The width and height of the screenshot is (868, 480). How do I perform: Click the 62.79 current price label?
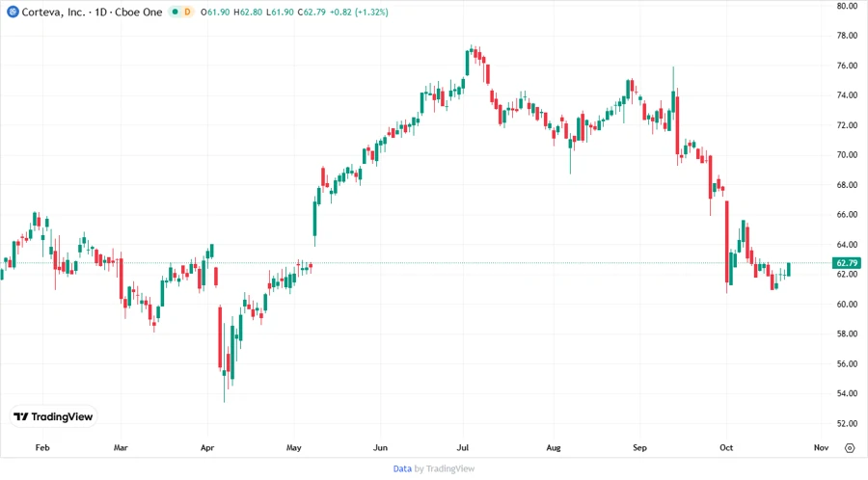[847, 263]
